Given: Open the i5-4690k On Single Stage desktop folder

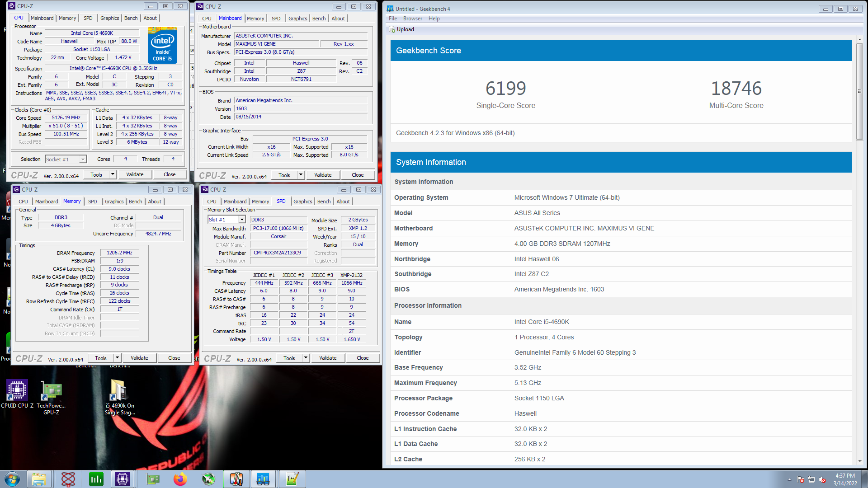Looking at the screenshot, I should point(120,397).
